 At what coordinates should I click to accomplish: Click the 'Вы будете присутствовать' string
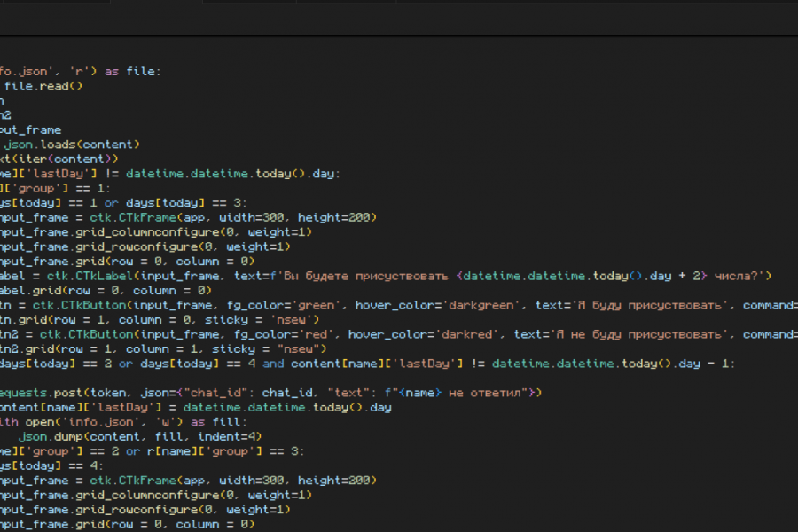point(366,277)
